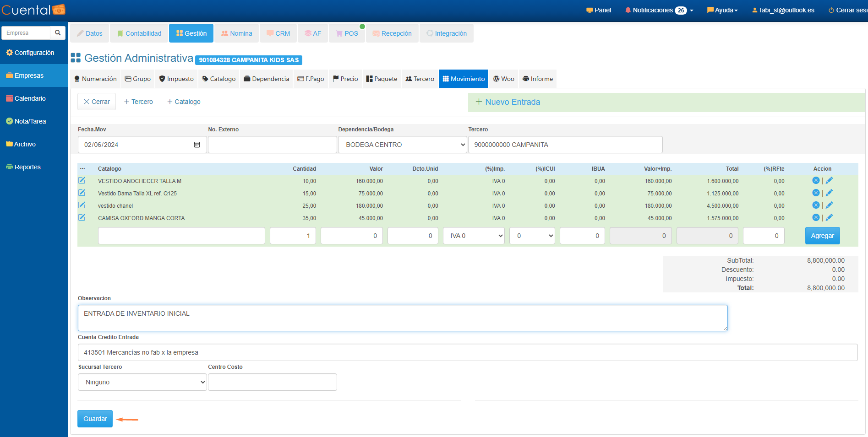Switch to the Contabilidad tab
This screenshot has height=437, width=868.
pyautogui.click(x=139, y=33)
